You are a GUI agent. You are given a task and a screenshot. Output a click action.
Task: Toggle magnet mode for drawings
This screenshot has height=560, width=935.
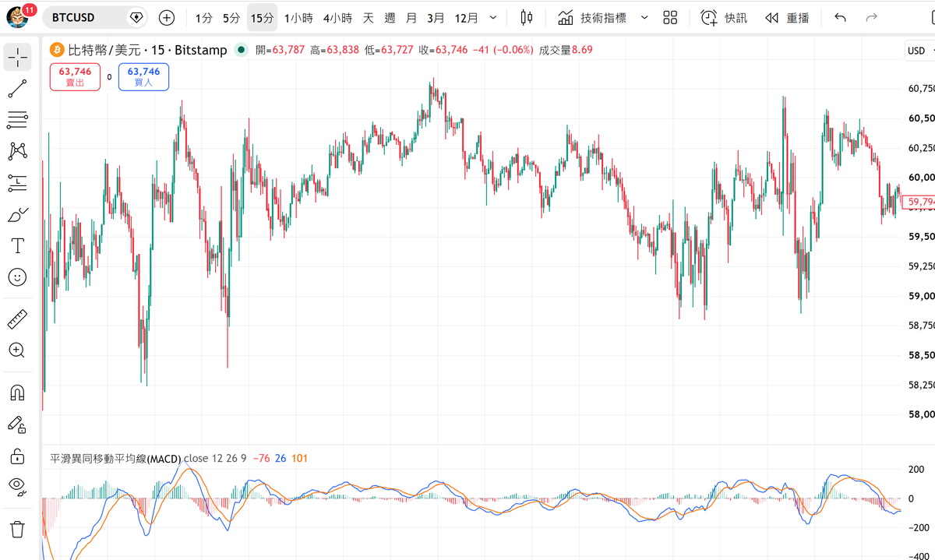tap(17, 393)
